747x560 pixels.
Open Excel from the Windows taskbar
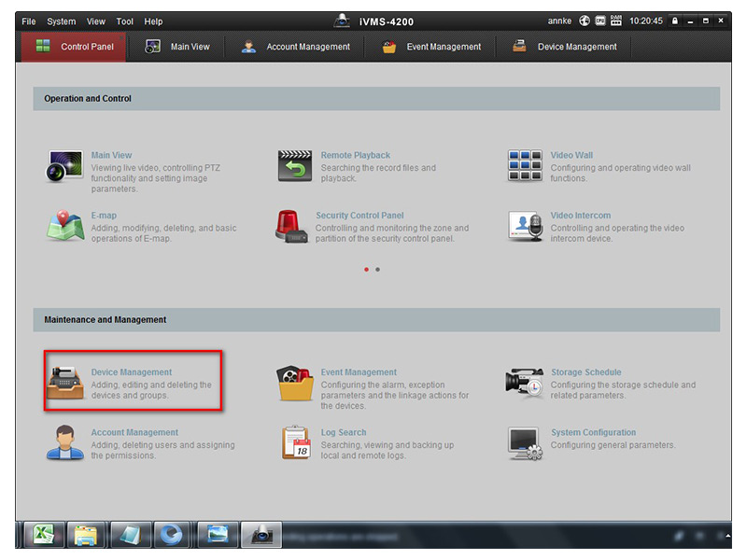(x=43, y=535)
